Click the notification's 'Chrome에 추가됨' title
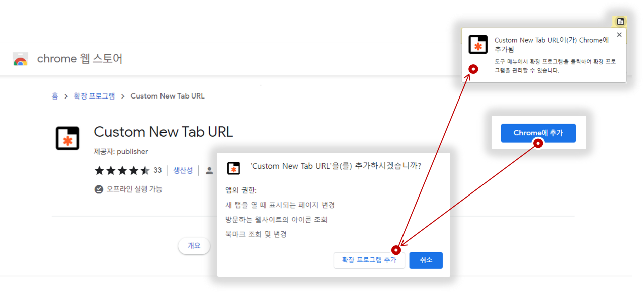The width and height of the screenshot is (644, 293). click(552, 45)
